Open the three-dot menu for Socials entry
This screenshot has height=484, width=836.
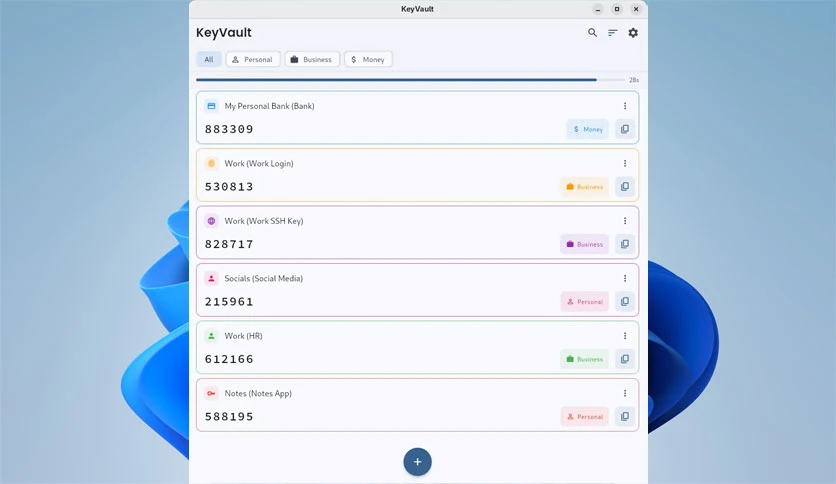click(625, 278)
